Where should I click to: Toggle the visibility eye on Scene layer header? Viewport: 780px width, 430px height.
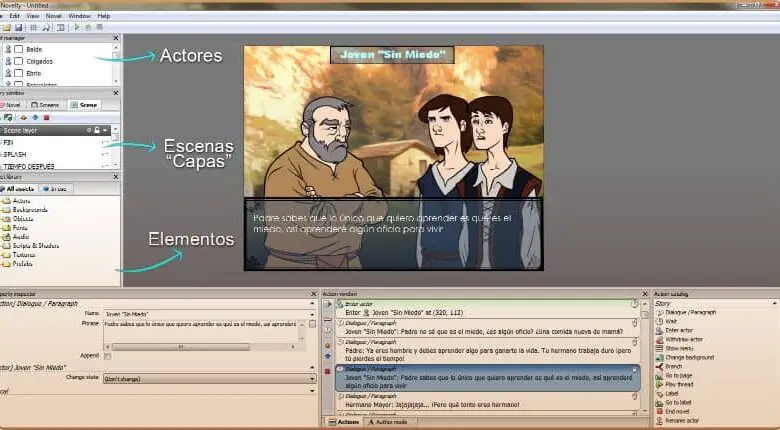pos(89,130)
